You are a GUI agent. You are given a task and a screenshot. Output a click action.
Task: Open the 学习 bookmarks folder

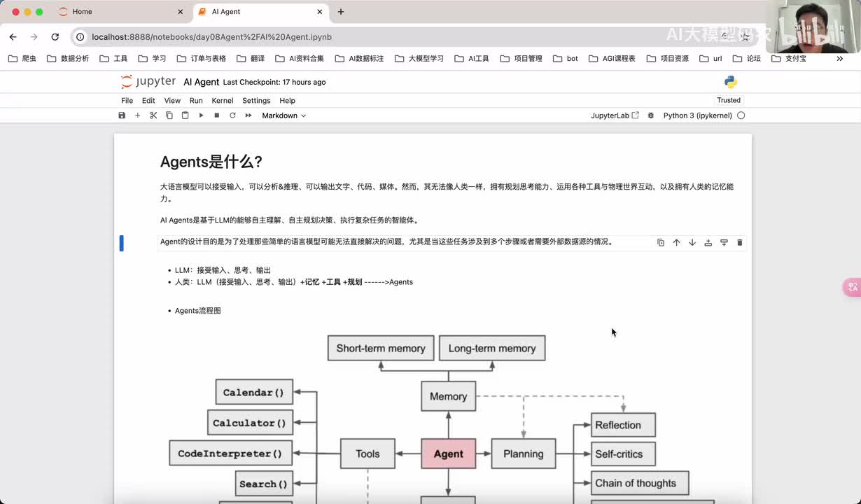click(152, 59)
